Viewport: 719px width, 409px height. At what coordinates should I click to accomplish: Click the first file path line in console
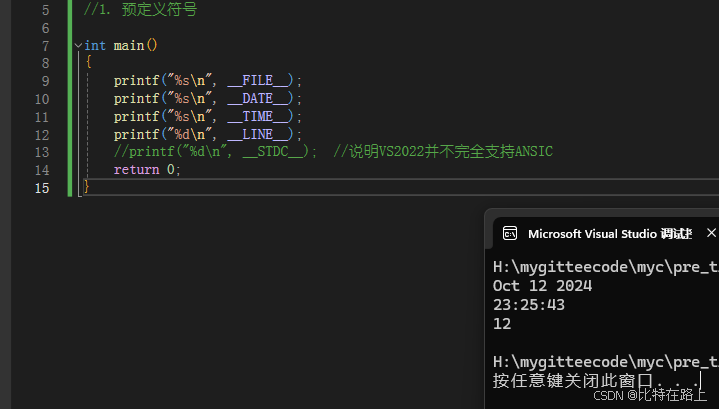click(606, 267)
